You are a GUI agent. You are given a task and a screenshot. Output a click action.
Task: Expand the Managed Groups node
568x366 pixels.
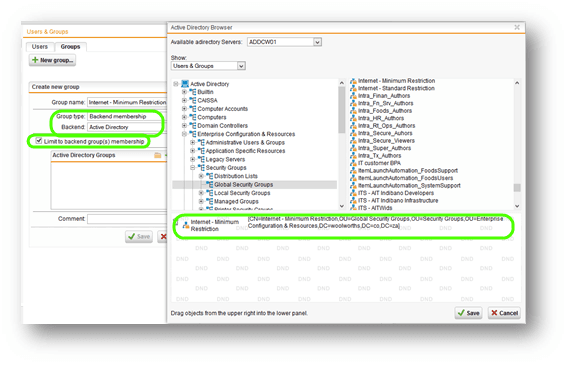click(201, 201)
